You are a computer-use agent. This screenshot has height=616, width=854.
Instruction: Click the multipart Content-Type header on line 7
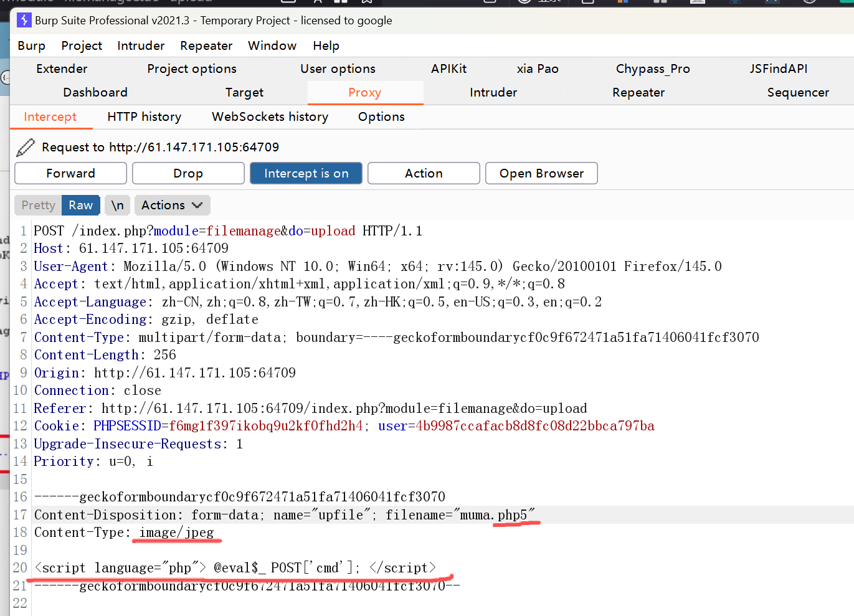[396, 338]
